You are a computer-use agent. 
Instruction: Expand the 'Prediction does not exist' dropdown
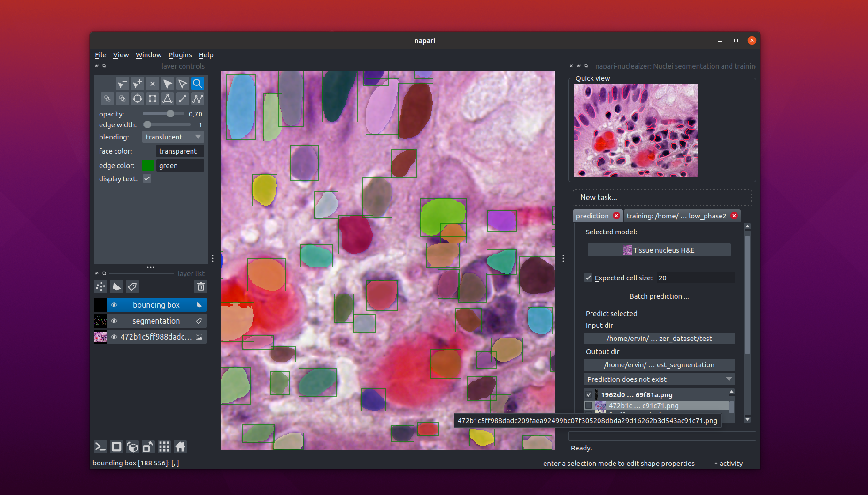point(659,379)
